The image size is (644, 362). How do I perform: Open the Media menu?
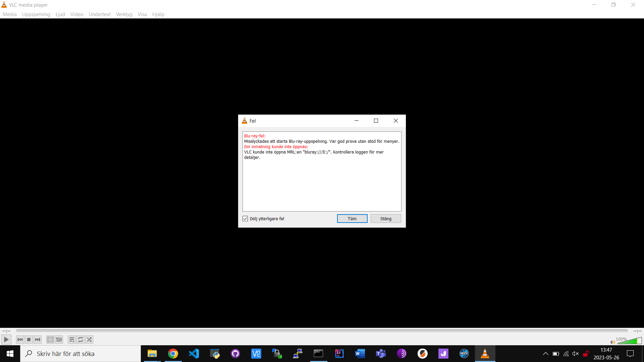pos(10,14)
